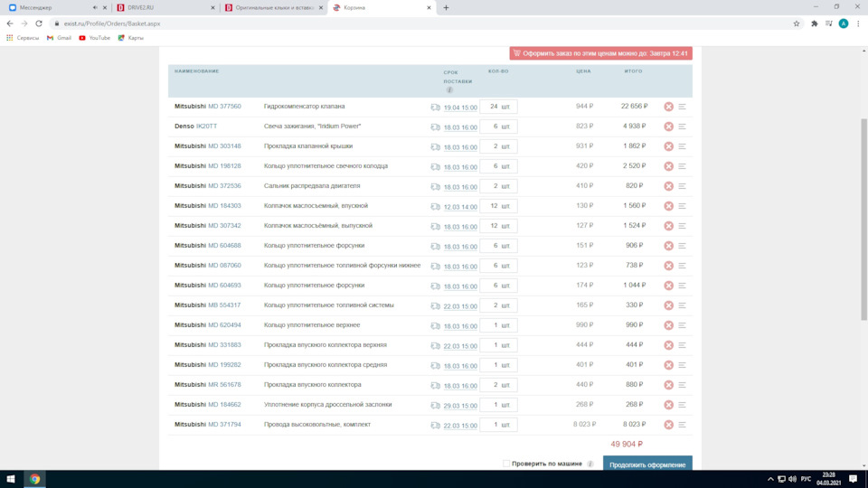Reload the basket page
Screen dimensions: 868x488
click(x=39, y=23)
